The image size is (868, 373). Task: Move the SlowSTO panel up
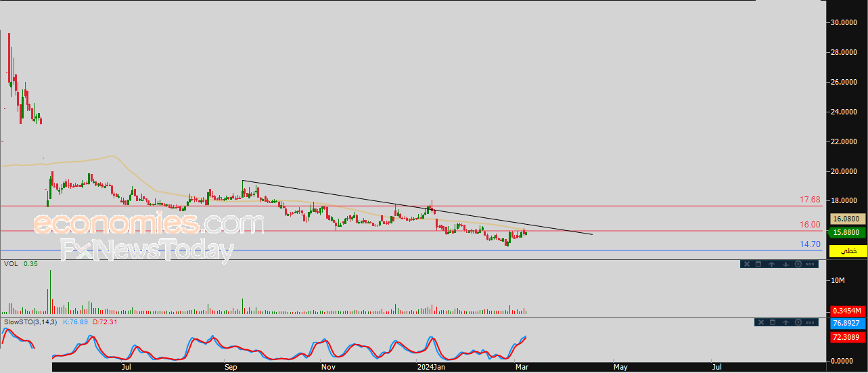[785, 322]
